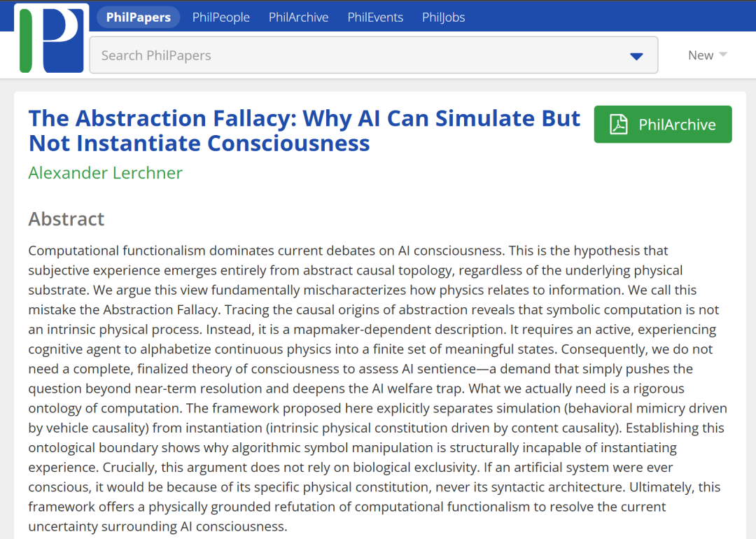Click the caret beside New
756x539 pixels.
point(723,55)
